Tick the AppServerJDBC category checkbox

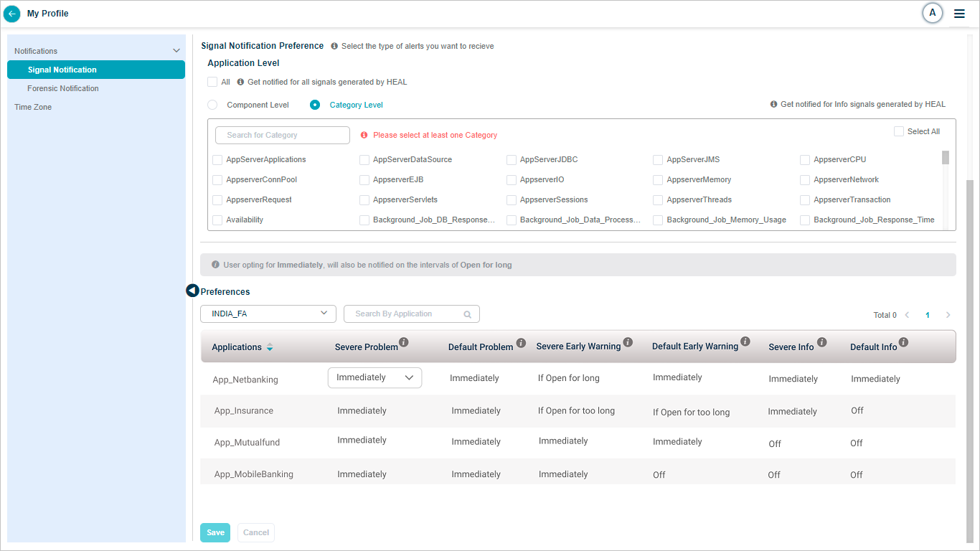pos(512,160)
